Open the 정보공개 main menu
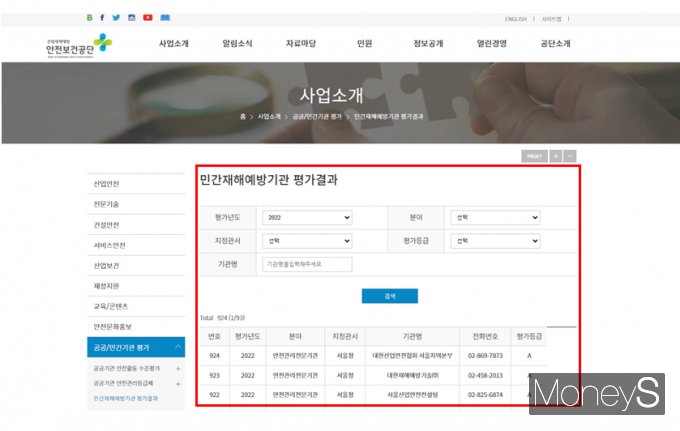This screenshot has height=431, width=680. (x=428, y=43)
